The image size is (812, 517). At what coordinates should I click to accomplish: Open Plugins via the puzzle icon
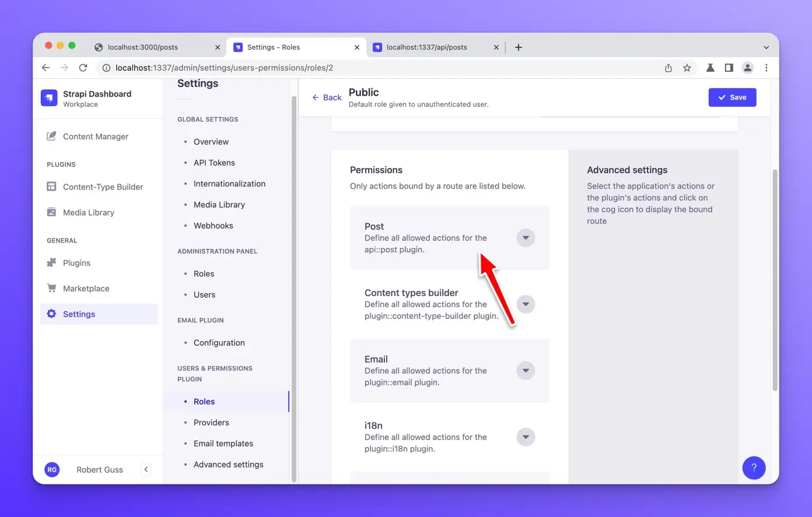[x=51, y=263]
